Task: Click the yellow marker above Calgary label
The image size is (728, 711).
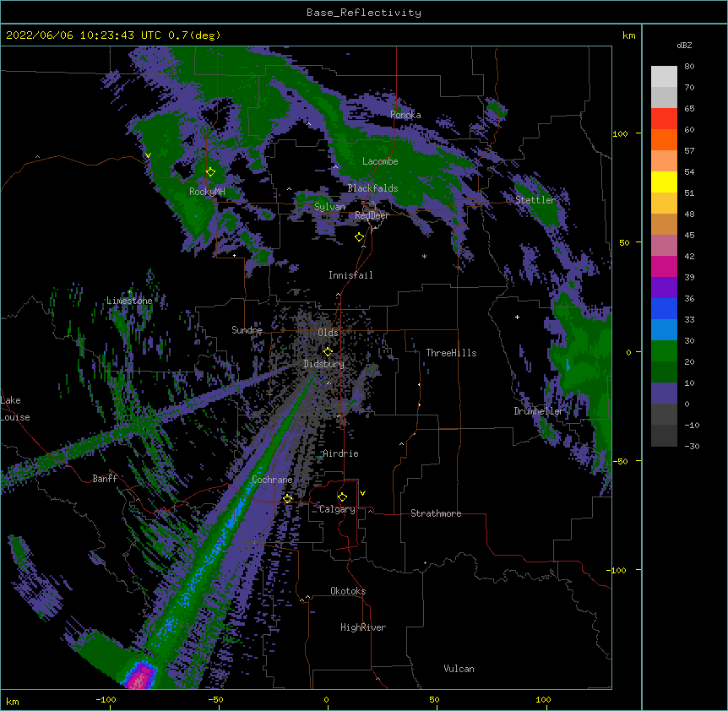Action: (342, 497)
